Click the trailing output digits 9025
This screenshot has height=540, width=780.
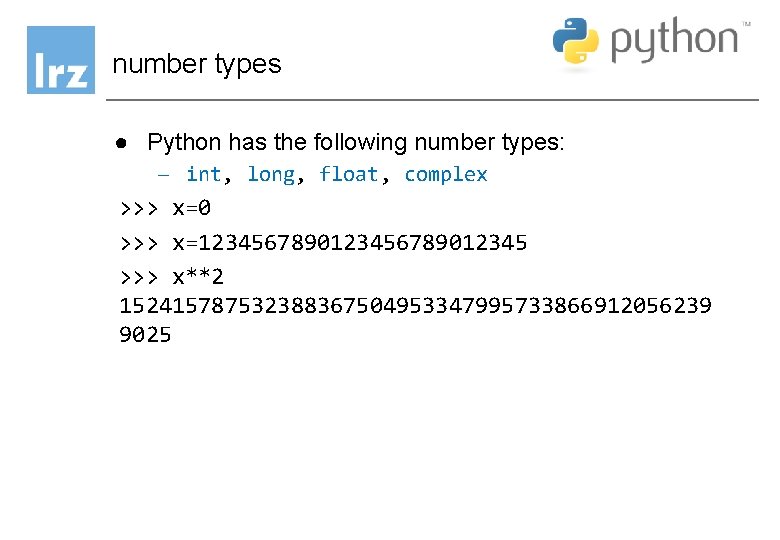145,335
